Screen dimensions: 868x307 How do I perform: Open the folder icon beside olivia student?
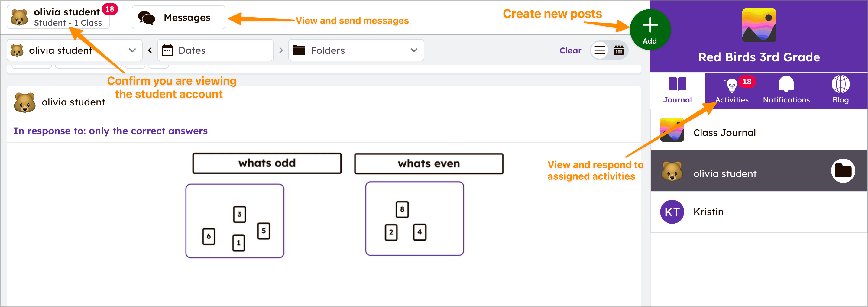coord(842,171)
